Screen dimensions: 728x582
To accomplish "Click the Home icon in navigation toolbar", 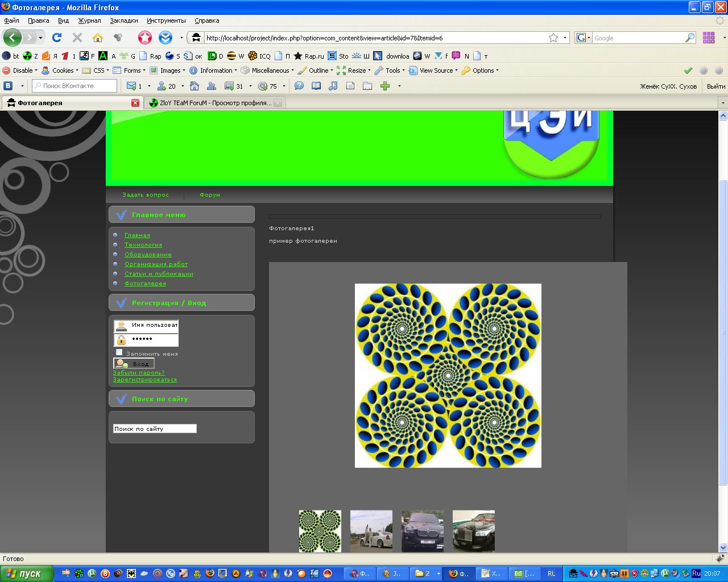I will click(x=98, y=38).
